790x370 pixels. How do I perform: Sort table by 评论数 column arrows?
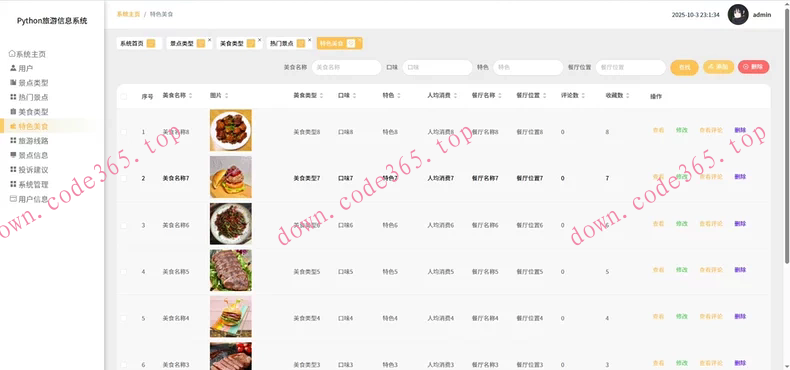pos(583,96)
